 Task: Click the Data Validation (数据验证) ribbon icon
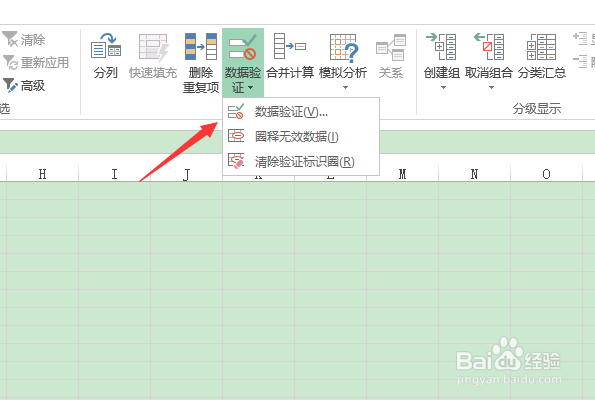coord(243,47)
